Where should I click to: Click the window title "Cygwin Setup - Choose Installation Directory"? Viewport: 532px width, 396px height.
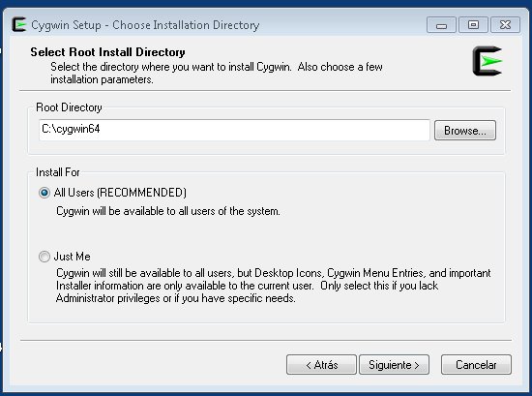click(x=145, y=25)
